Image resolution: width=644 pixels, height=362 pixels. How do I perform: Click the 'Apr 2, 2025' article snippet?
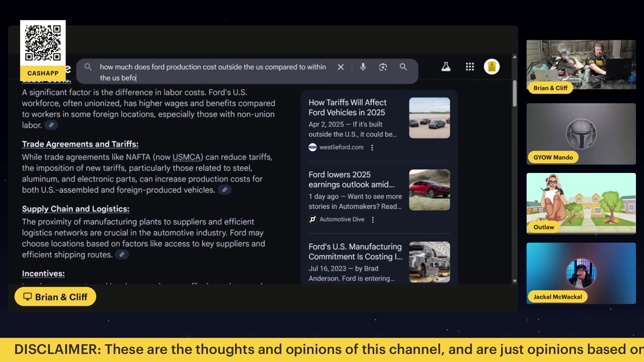click(x=353, y=129)
